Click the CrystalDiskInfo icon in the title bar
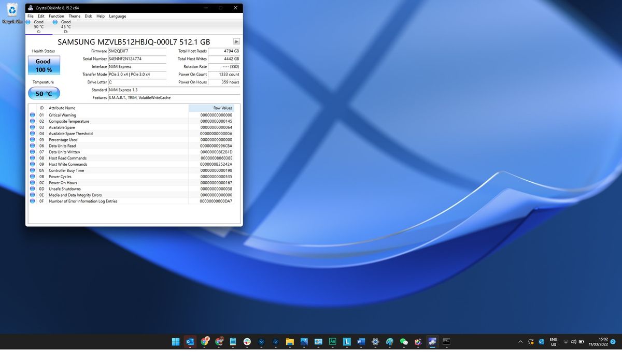This screenshot has width=622, height=364. tap(31, 8)
